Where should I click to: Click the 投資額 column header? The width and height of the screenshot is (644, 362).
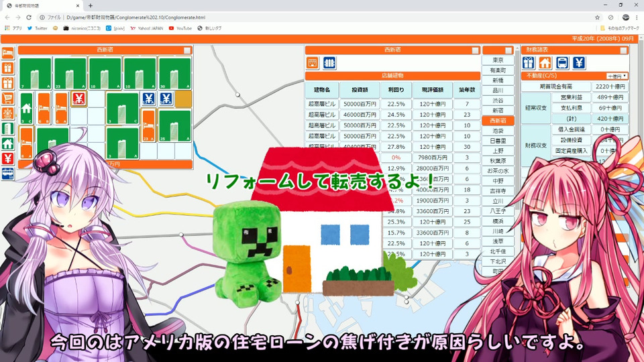tap(360, 90)
